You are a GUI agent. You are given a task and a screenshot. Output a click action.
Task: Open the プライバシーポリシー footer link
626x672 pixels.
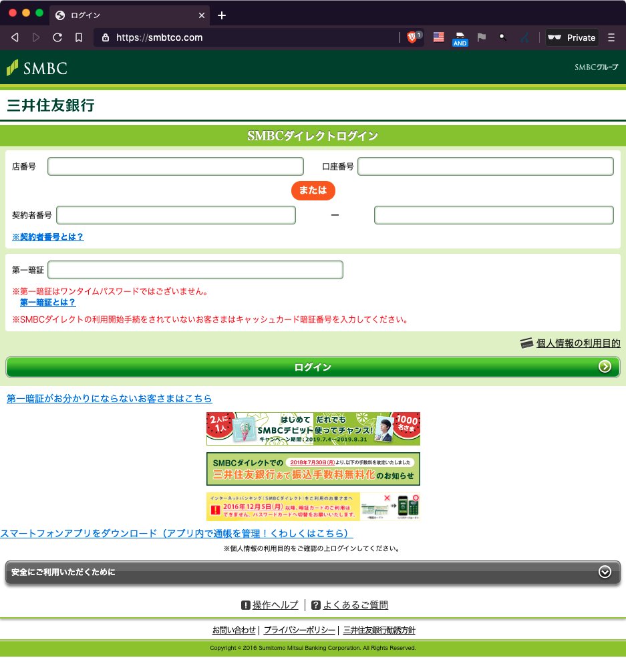pos(299,631)
